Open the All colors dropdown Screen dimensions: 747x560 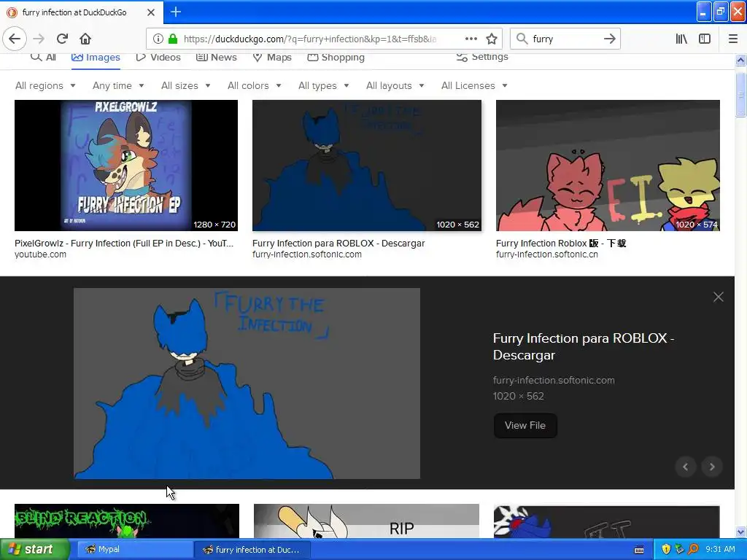click(255, 86)
